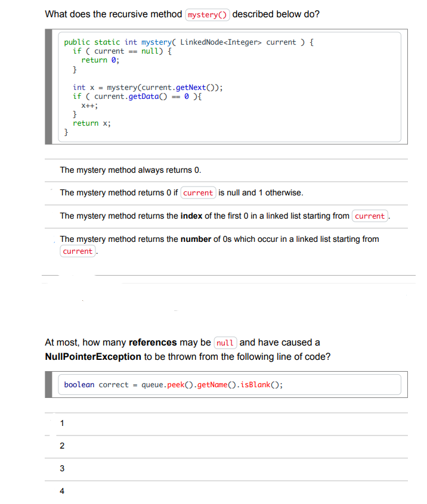Choose answer '2' for NullPointerException question
Viewport: 427px width, 504px height.
pos(226,446)
